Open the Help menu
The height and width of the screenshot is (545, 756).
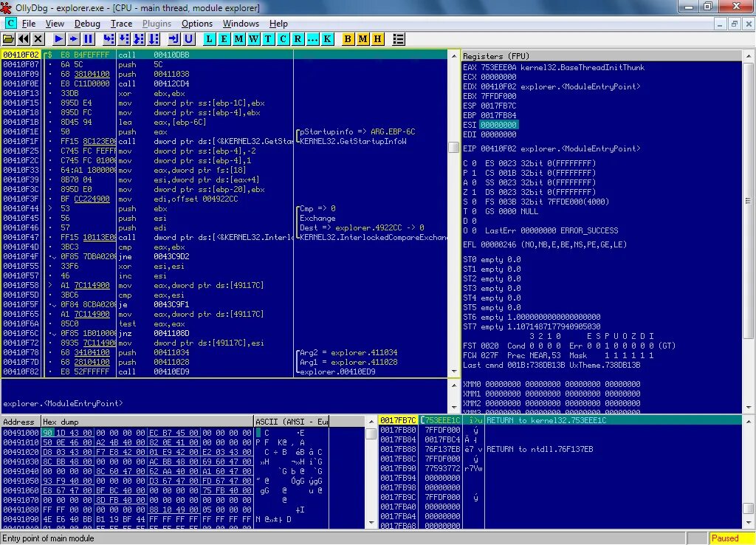(278, 24)
